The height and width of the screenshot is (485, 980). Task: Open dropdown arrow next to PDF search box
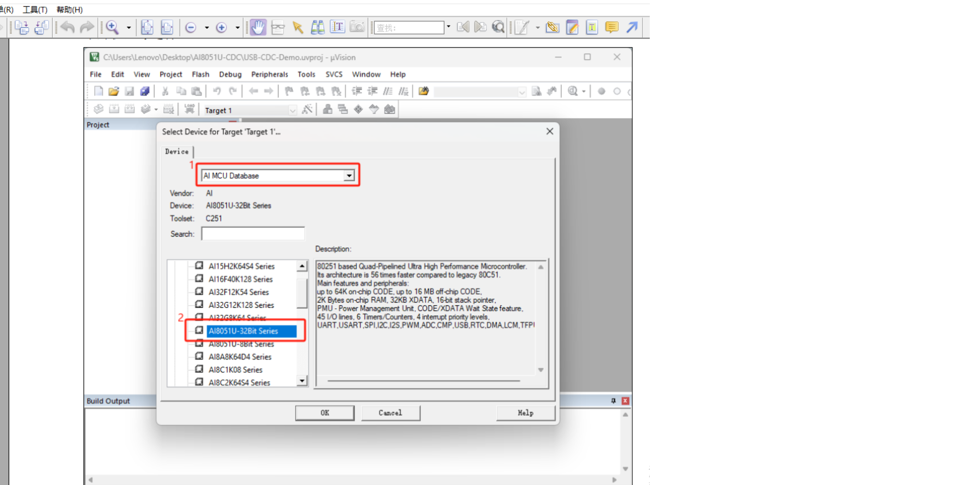449,27
